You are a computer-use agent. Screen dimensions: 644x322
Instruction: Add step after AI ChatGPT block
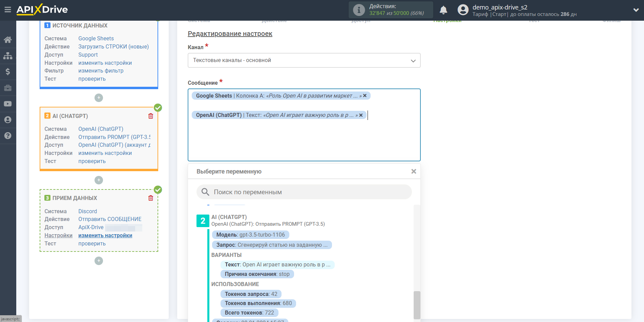pyautogui.click(x=99, y=180)
